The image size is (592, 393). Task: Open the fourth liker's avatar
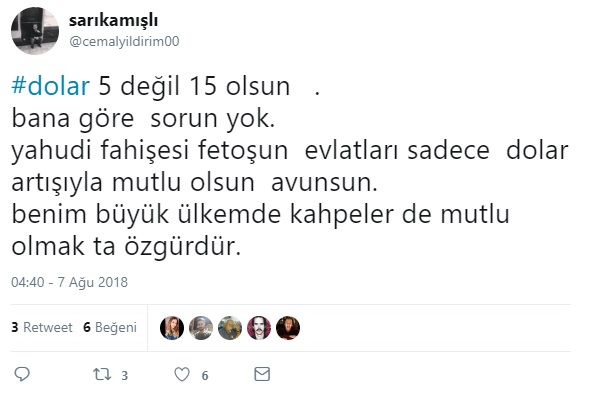tap(259, 328)
